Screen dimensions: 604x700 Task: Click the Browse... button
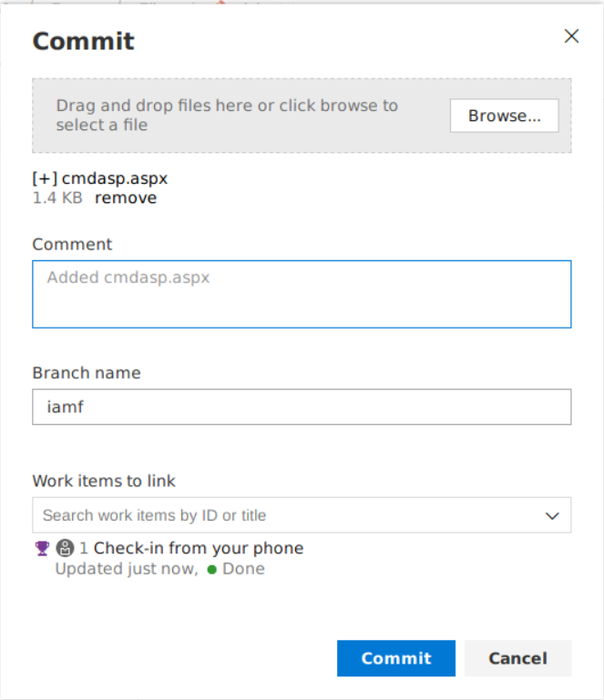[x=504, y=116]
